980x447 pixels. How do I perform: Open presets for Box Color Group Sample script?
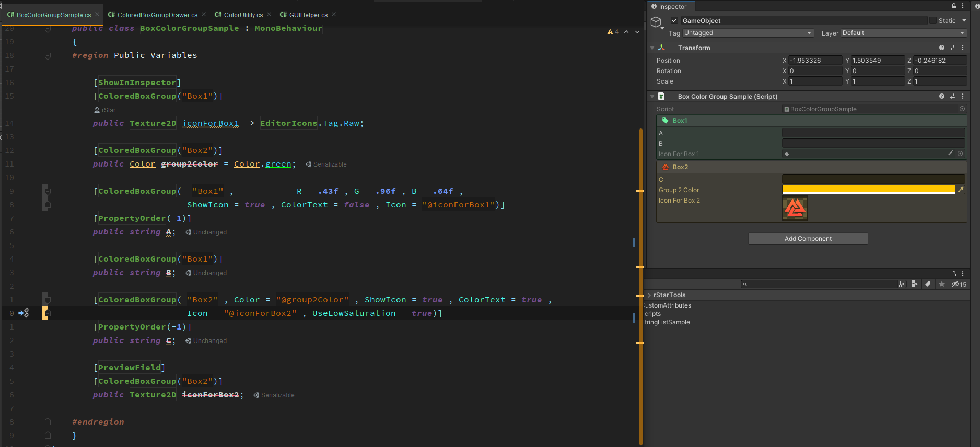point(952,97)
